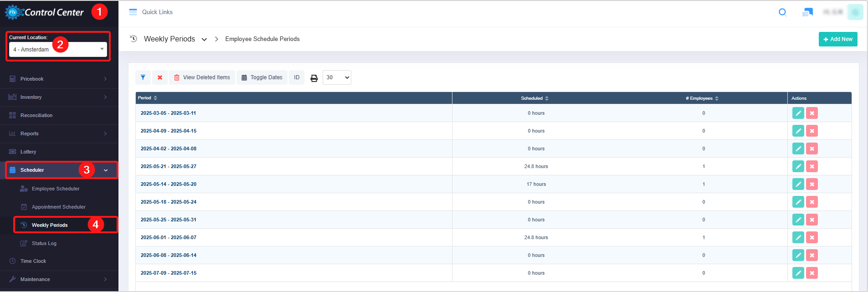Click View Deleted Items button
This screenshot has width=868, height=292.
pyautogui.click(x=202, y=77)
